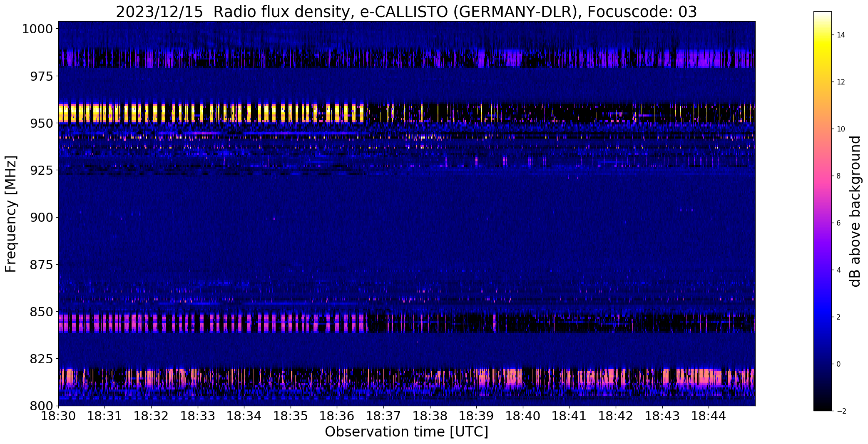The image size is (868, 444).
Task: Click the colorbar tick label −2
Action: (x=841, y=411)
